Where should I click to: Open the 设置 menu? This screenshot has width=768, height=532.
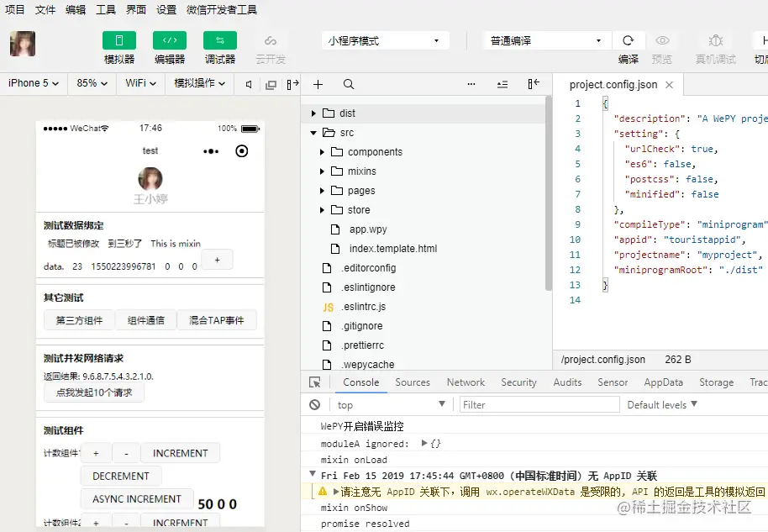[166, 10]
